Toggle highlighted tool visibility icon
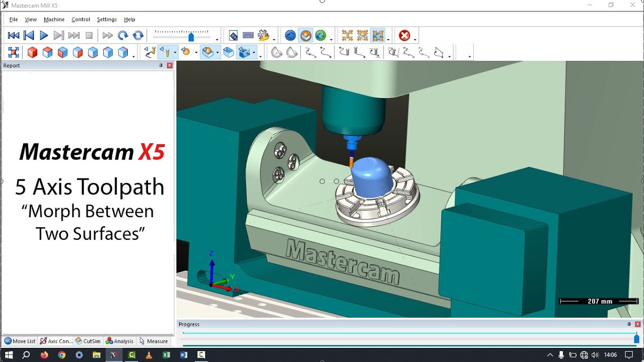Image resolution: width=644 pixels, height=362 pixels. pyautogui.click(x=165, y=52)
